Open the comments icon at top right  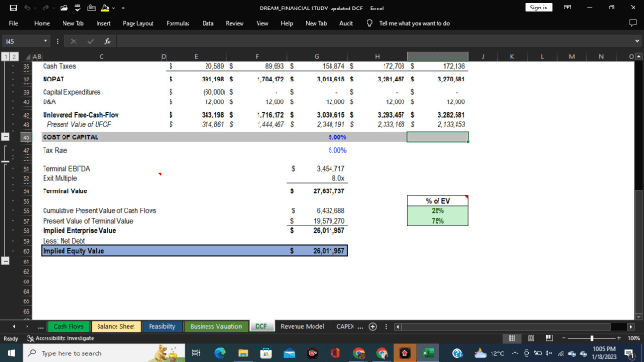(633, 23)
